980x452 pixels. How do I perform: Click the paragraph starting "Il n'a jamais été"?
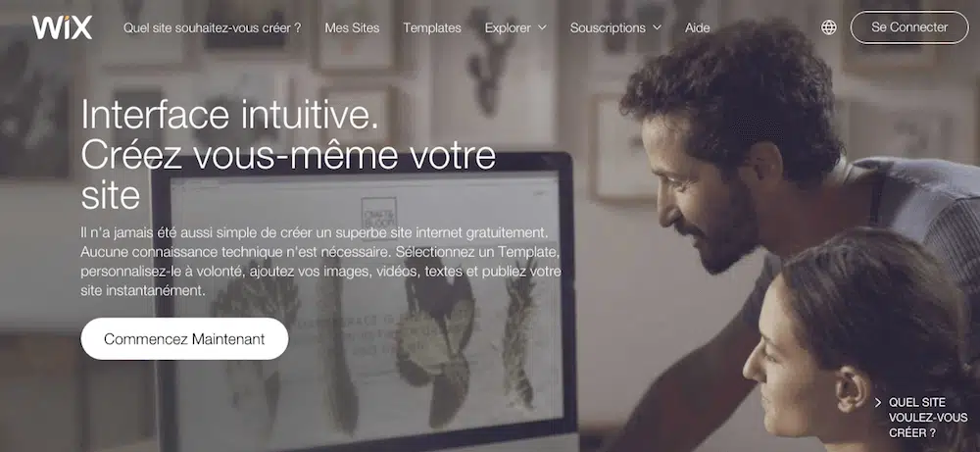pyautogui.click(x=320, y=263)
